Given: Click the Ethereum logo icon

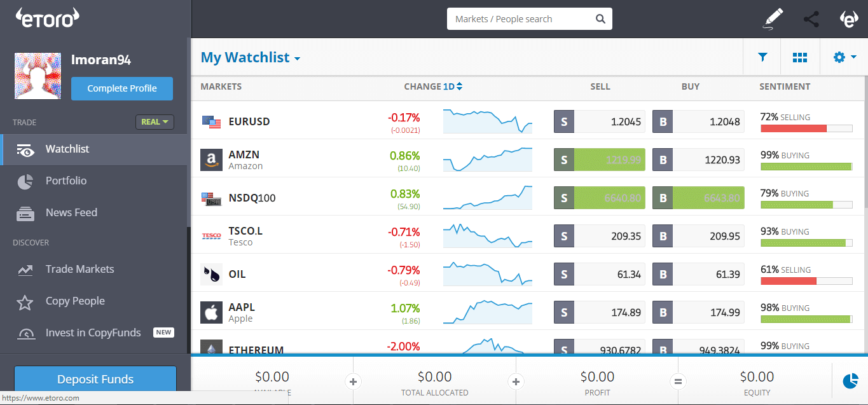Looking at the screenshot, I should pos(211,347).
